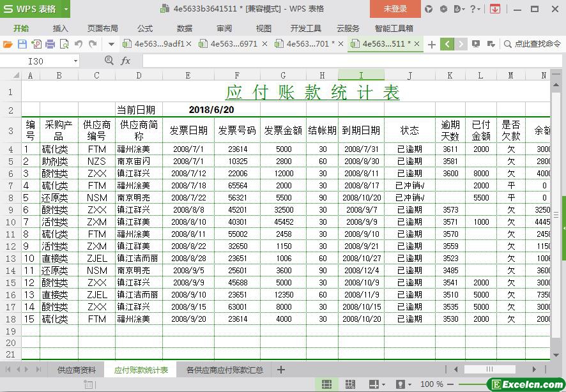Click the open folder icon in toolbar
Screen dimensions: 566x392
8,44
